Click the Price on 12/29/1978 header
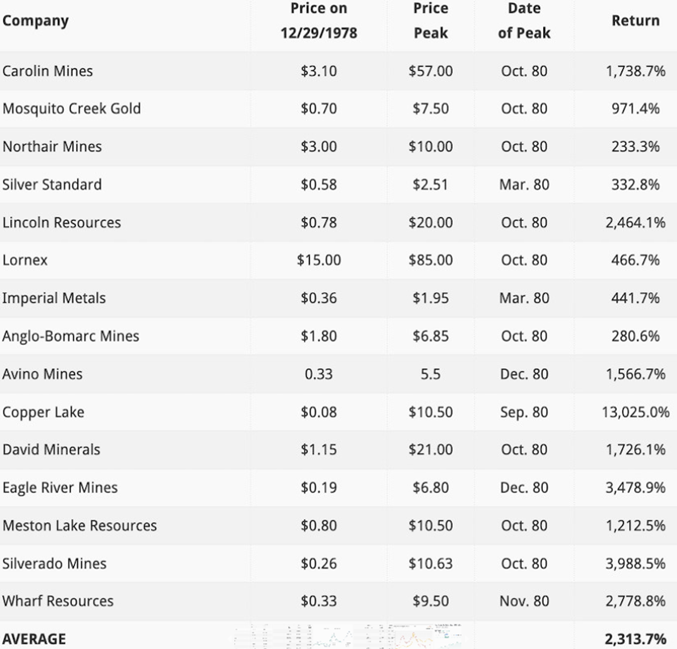677x649 pixels. (318, 20)
